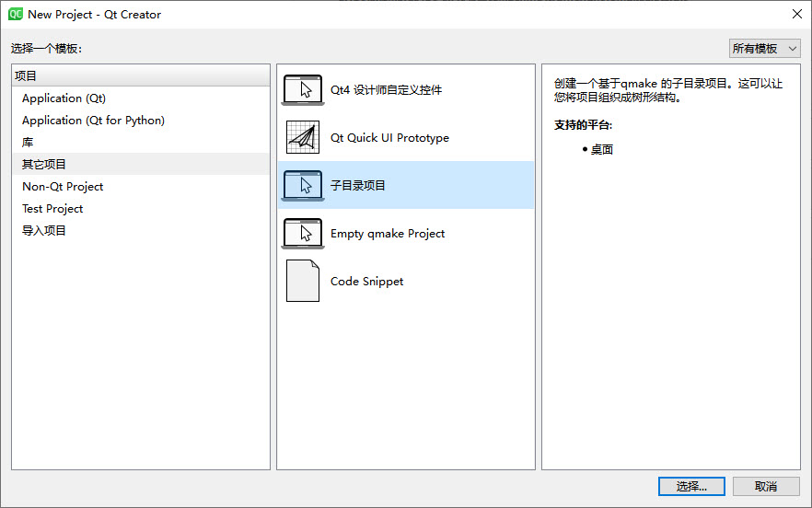Click the Code Snippet file icon
The height and width of the screenshot is (508, 812).
coord(303,281)
